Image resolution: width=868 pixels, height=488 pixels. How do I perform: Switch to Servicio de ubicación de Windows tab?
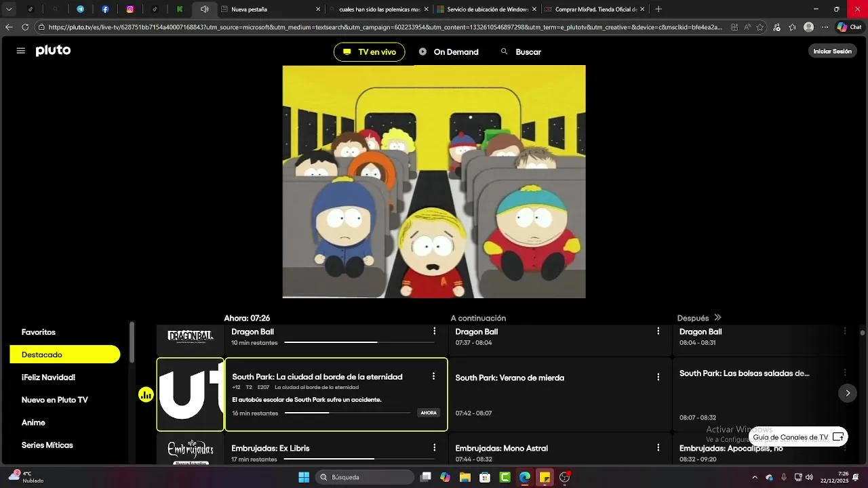coord(486,9)
